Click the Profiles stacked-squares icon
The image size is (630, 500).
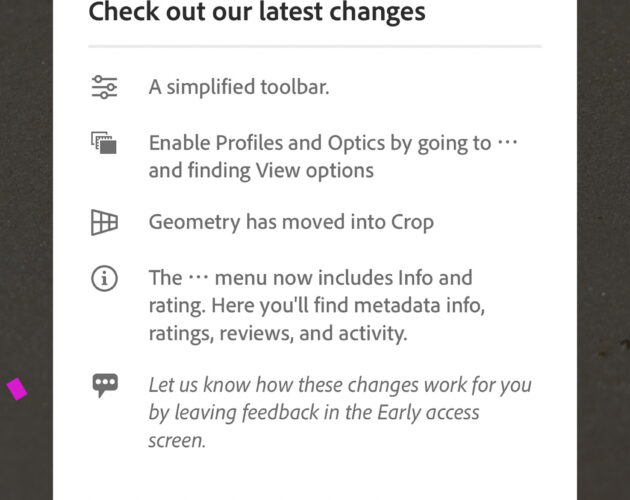coord(104,143)
